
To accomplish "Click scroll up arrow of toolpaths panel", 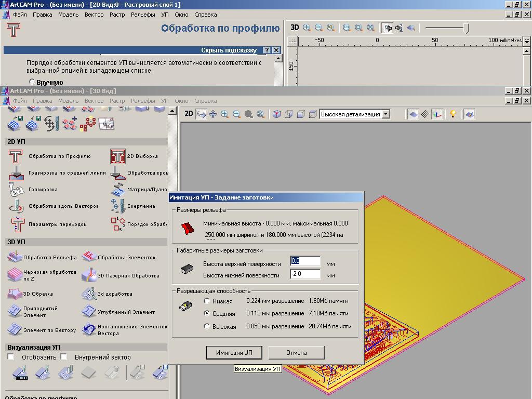I will 172,111.
